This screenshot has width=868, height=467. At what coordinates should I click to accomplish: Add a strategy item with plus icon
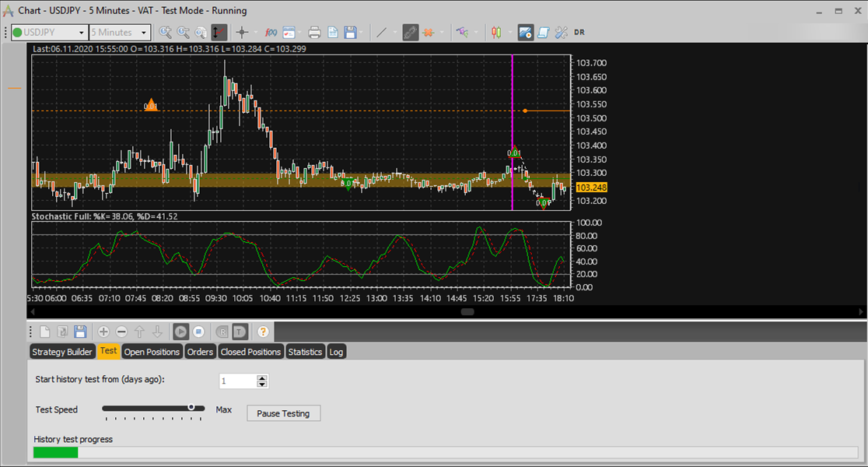[103, 332]
